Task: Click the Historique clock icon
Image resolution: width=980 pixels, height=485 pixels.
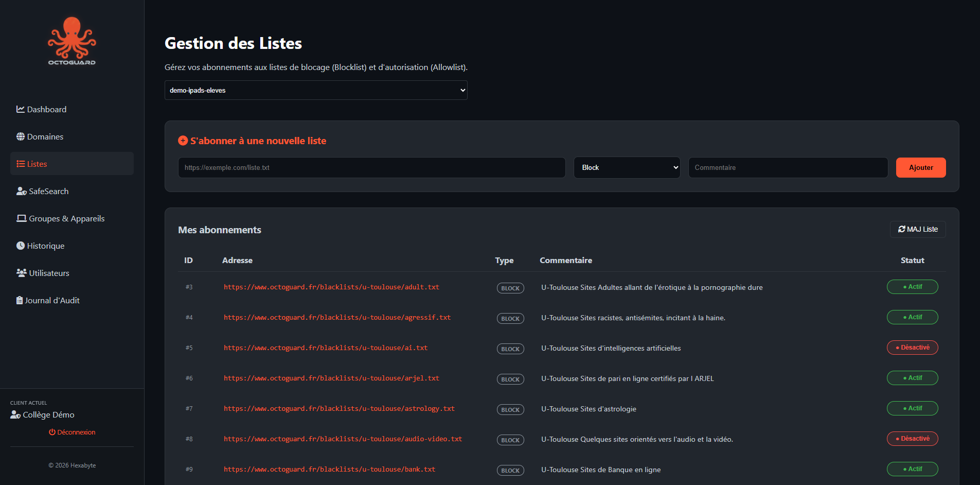Action: click(21, 246)
